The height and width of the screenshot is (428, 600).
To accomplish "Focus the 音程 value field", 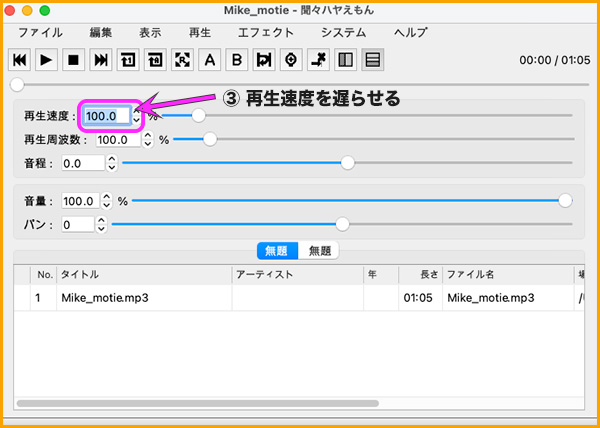I will (x=83, y=163).
